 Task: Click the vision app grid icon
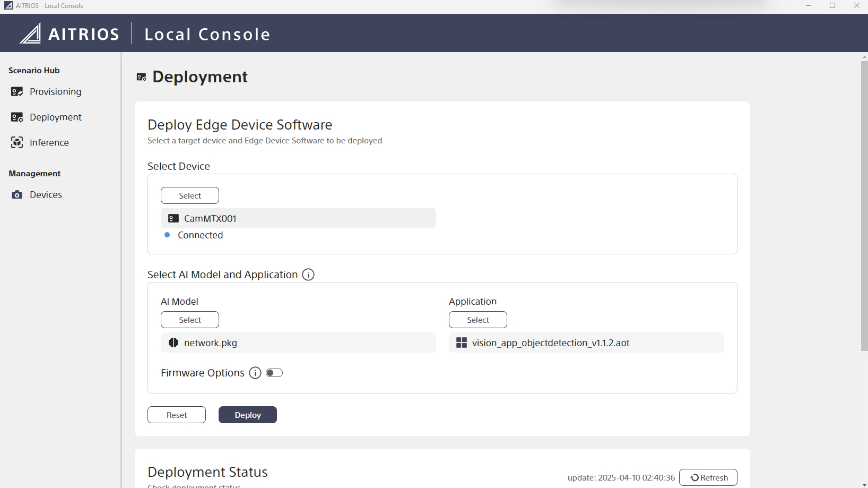[462, 343]
